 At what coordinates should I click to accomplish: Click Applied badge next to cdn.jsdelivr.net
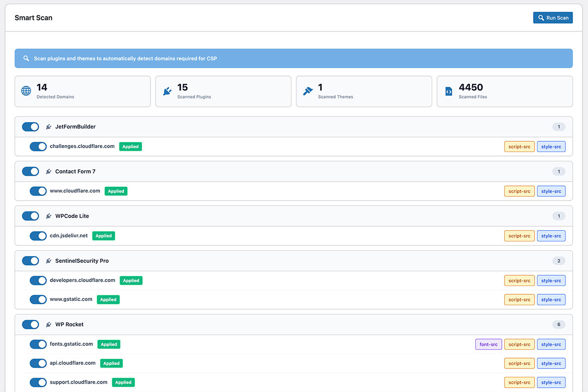pos(103,235)
